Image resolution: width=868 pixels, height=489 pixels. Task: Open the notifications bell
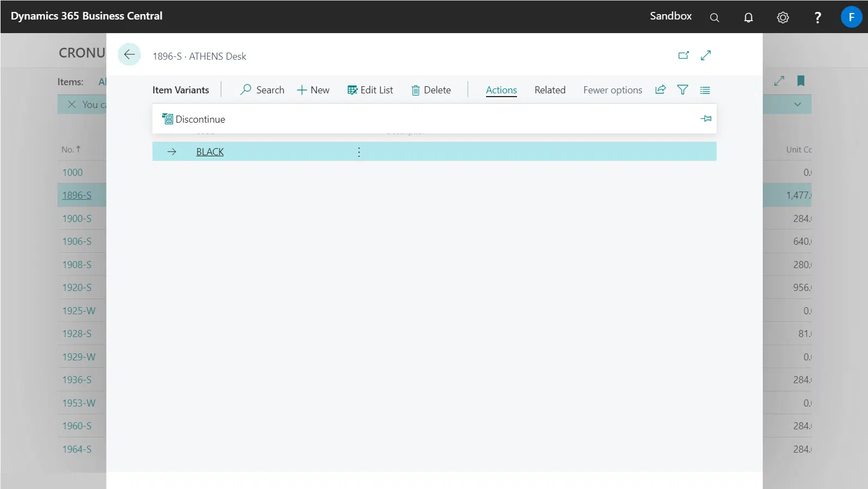point(748,17)
